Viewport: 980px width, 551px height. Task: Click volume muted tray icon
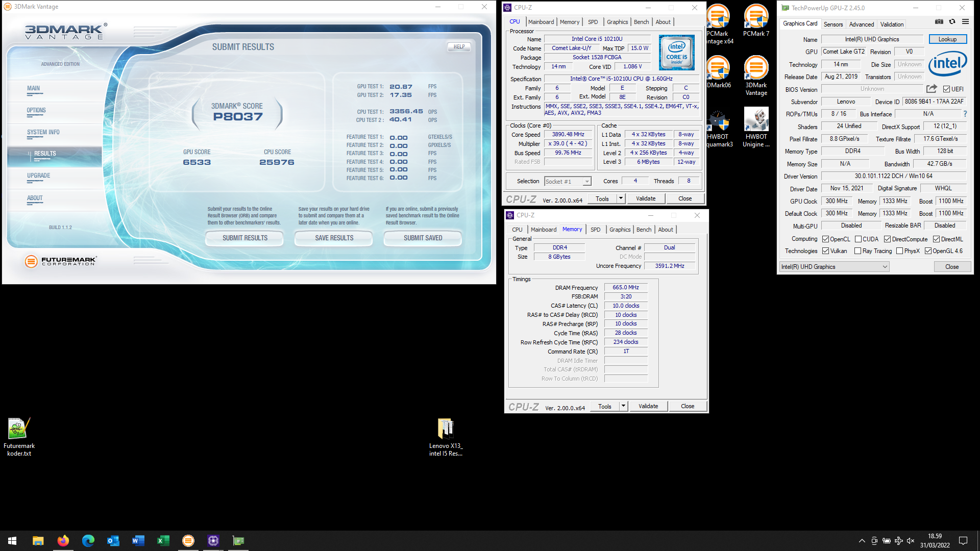[x=911, y=541]
